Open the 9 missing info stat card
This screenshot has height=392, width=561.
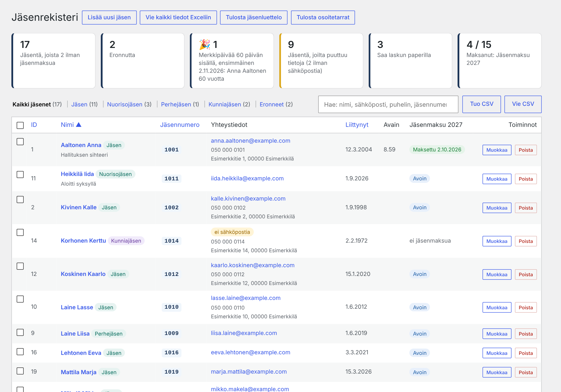point(321,61)
